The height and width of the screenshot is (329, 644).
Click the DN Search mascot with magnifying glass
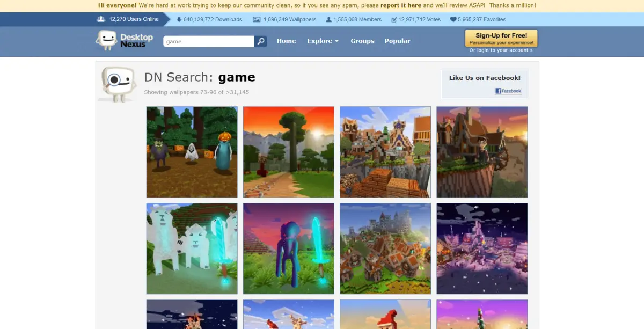116,84
